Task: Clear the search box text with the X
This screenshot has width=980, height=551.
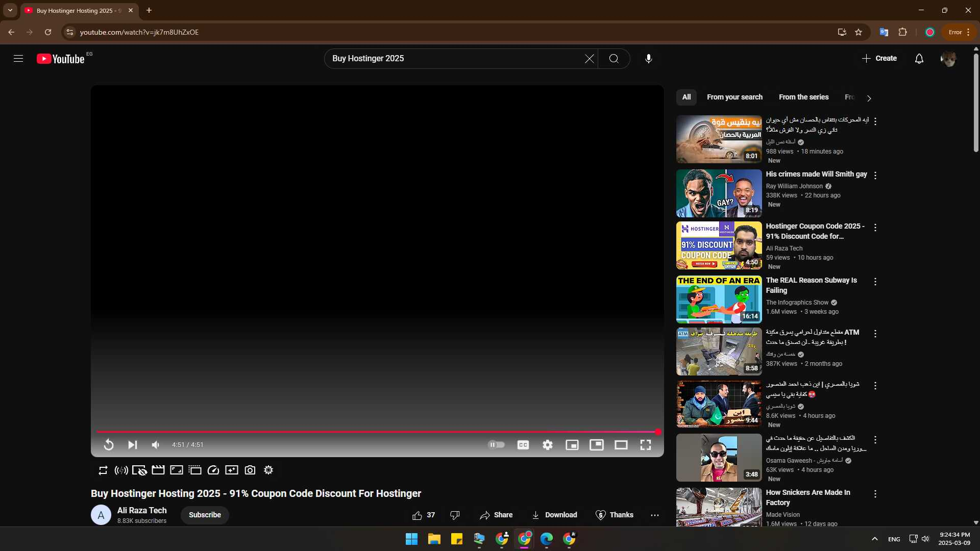Action: 589,59
